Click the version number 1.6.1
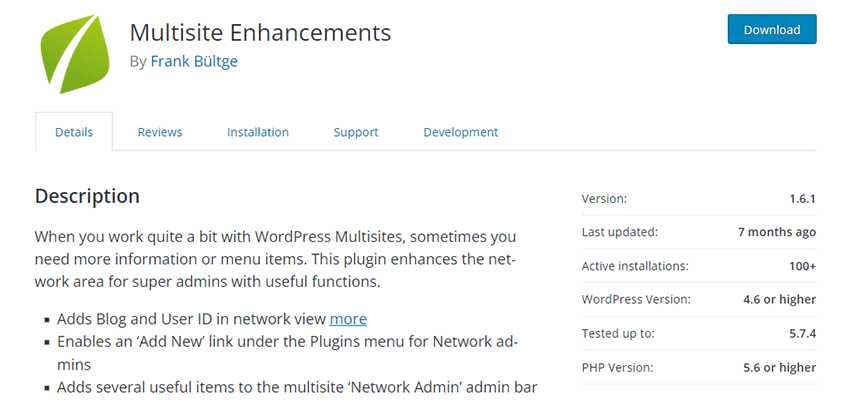The image size is (850, 400). point(801,199)
